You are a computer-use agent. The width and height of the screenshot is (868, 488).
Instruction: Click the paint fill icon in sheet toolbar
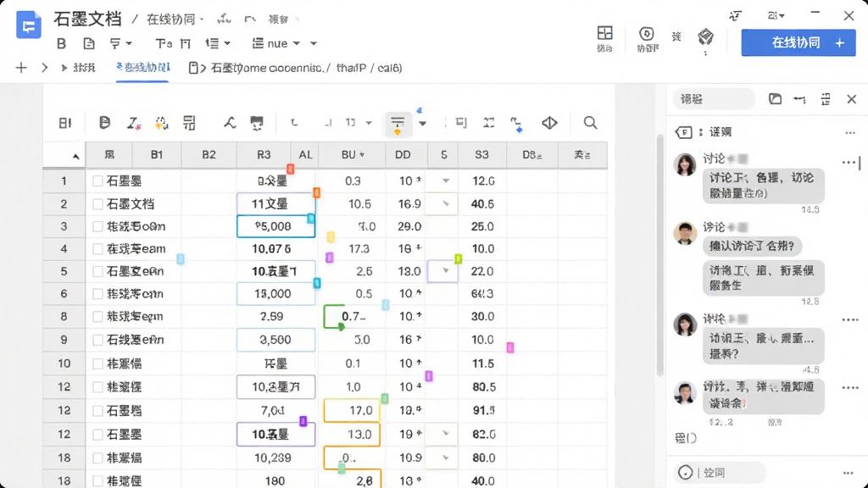click(x=161, y=123)
